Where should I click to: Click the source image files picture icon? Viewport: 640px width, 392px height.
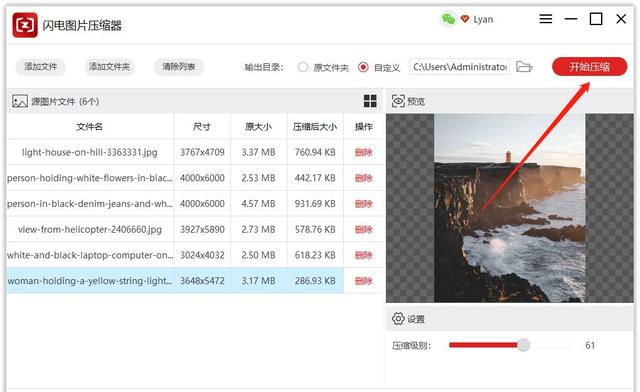[20, 101]
